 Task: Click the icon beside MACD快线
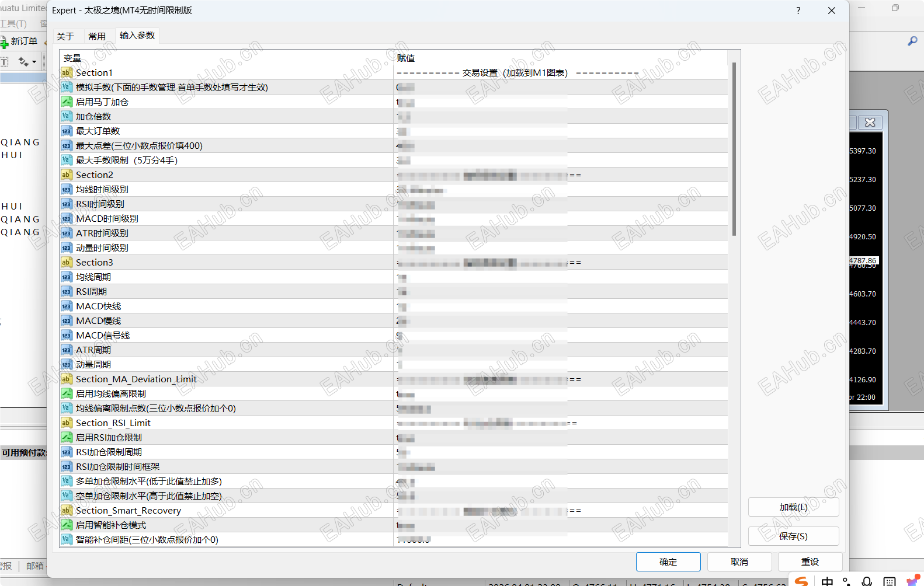pos(66,306)
